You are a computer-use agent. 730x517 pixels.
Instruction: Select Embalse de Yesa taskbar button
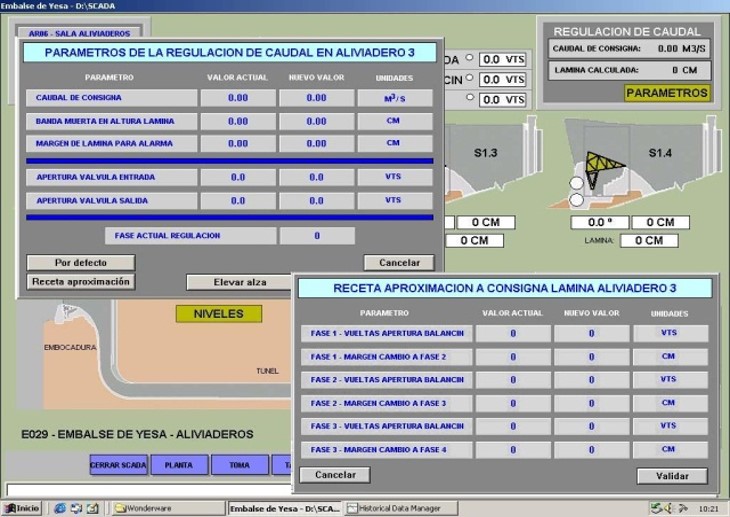(284, 508)
